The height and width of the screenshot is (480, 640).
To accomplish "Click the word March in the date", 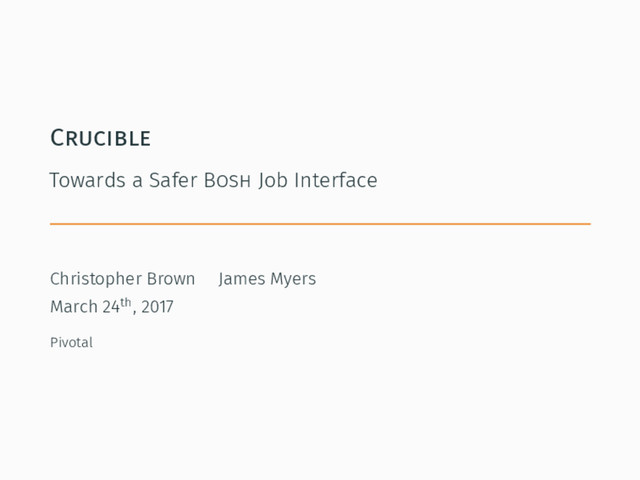I will click(73, 307).
